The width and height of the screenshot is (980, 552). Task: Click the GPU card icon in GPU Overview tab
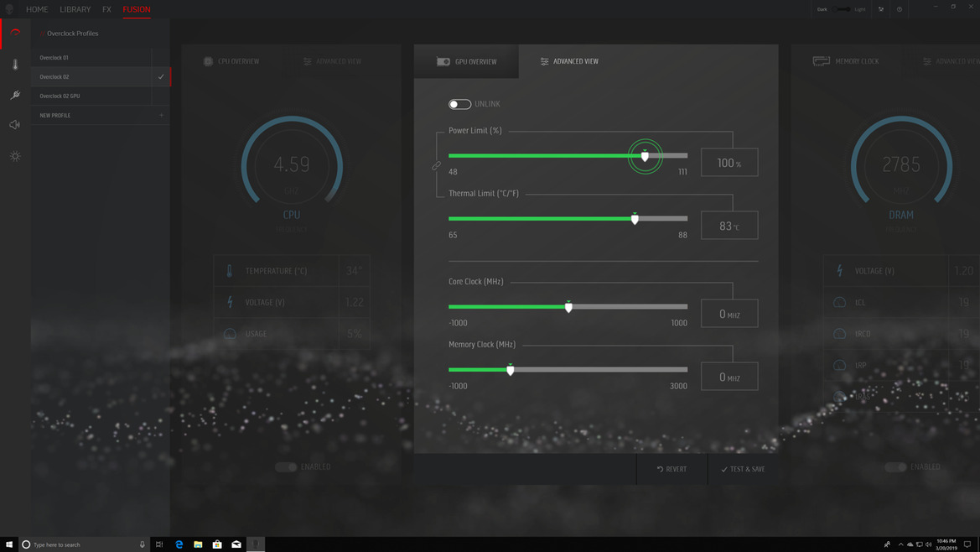(443, 61)
